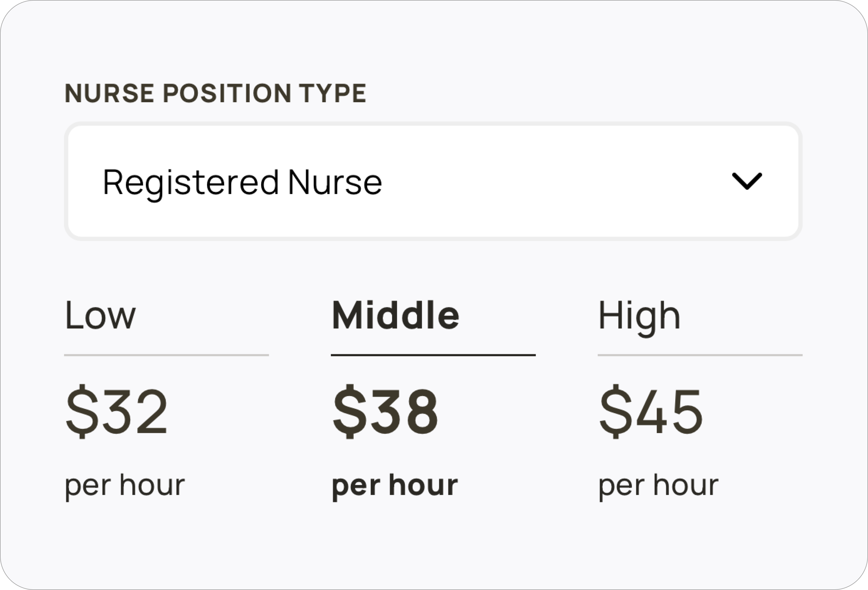Click the dollar sign of $45
The height and width of the screenshot is (590, 868).
616,411
